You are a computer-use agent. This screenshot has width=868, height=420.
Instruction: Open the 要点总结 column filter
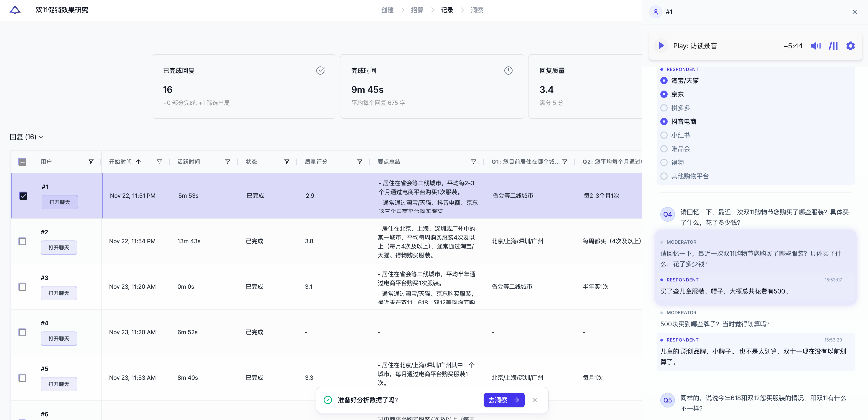[x=473, y=162]
